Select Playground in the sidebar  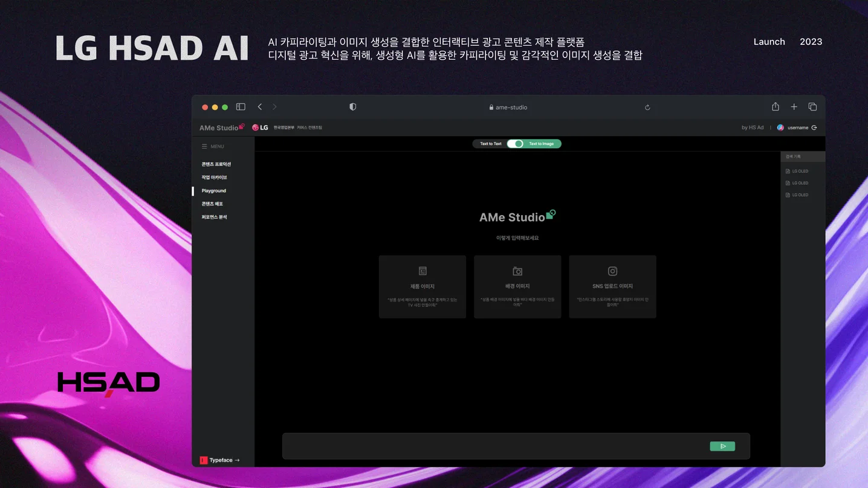(214, 191)
